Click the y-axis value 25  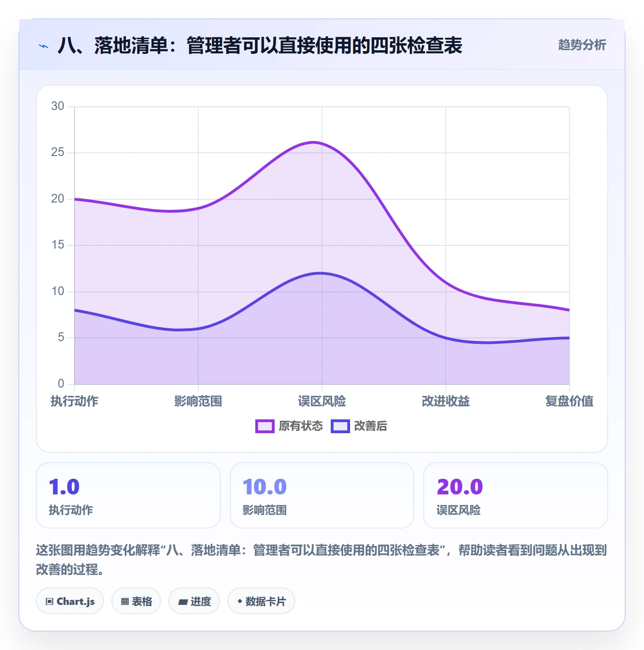(x=57, y=152)
